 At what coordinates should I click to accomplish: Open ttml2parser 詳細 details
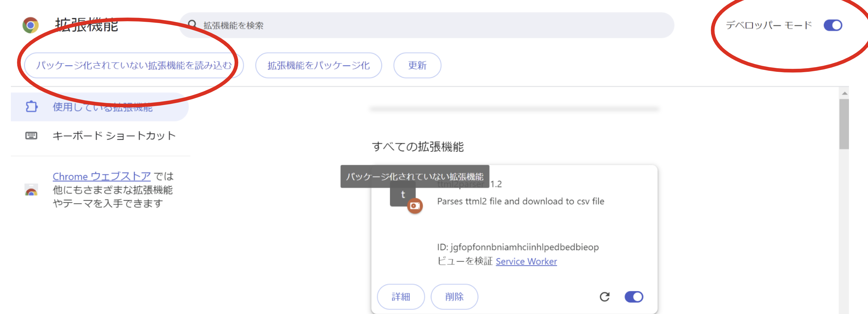coord(401,297)
